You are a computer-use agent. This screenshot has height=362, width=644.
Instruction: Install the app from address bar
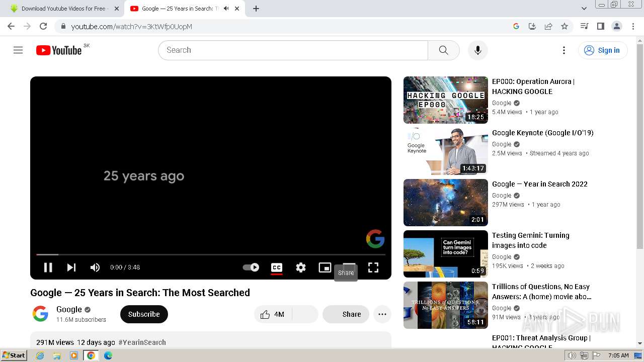532,26
